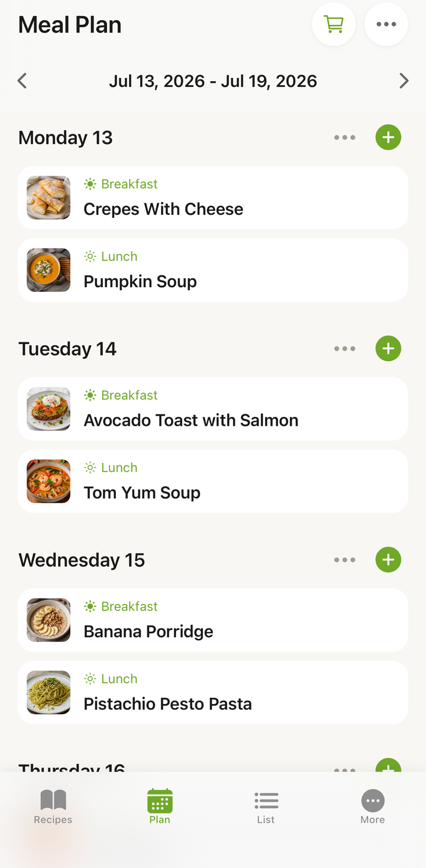Tap the Pumpkin Soup thumbnail

point(49,270)
